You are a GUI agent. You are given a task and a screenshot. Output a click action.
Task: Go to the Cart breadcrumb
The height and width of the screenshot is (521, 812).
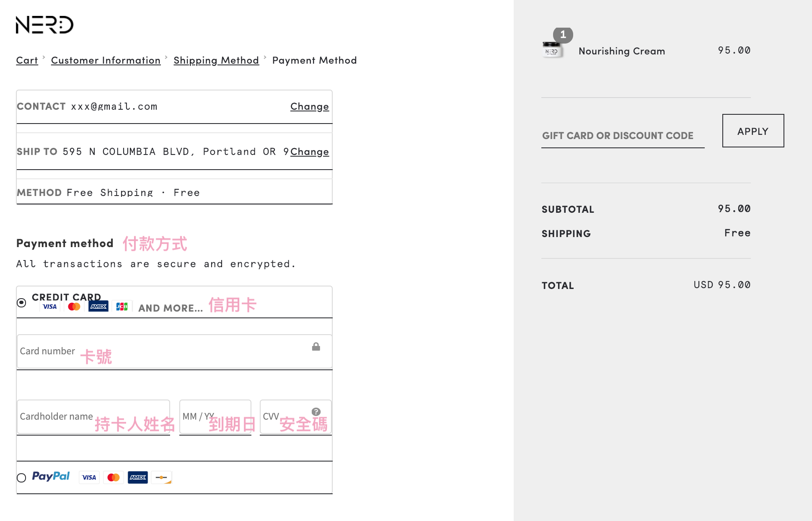point(27,60)
